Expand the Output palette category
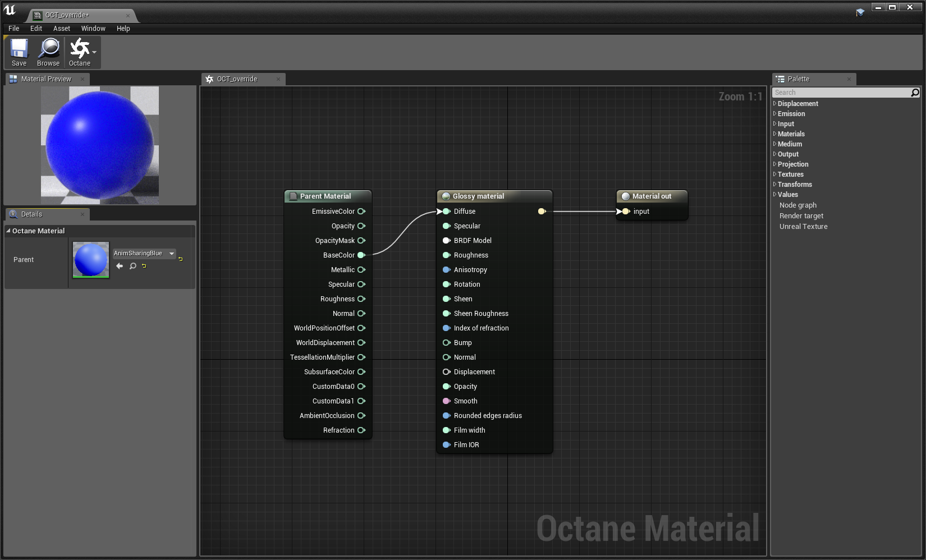The width and height of the screenshot is (926, 560). click(x=775, y=154)
